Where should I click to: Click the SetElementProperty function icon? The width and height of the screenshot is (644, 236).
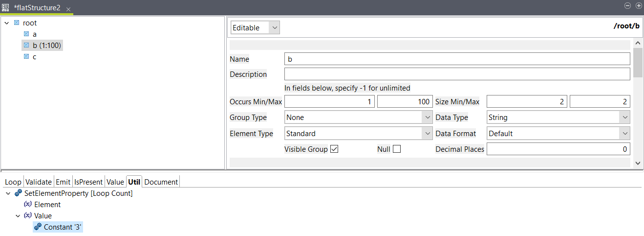tap(18, 193)
